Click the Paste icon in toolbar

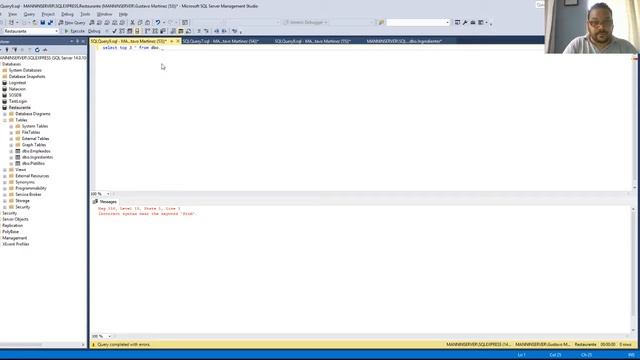click(x=147, y=22)
